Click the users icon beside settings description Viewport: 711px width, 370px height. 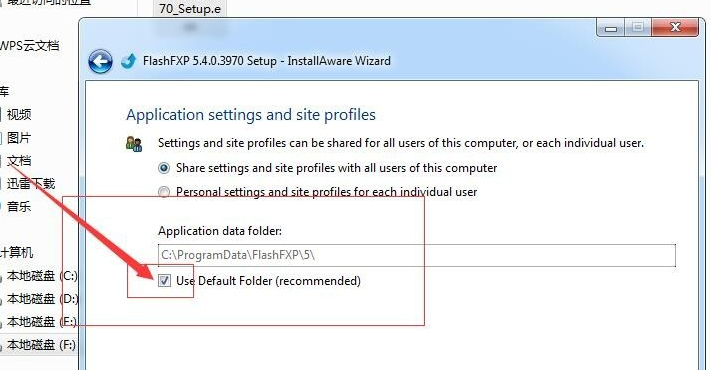coord(134,144)
